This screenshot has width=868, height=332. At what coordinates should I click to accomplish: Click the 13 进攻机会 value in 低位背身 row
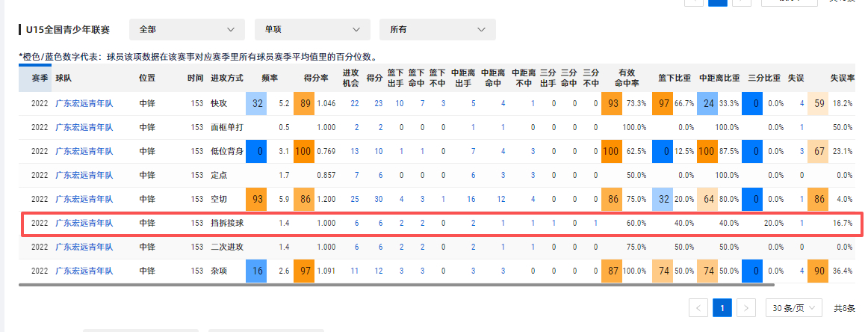coord(355,151)
